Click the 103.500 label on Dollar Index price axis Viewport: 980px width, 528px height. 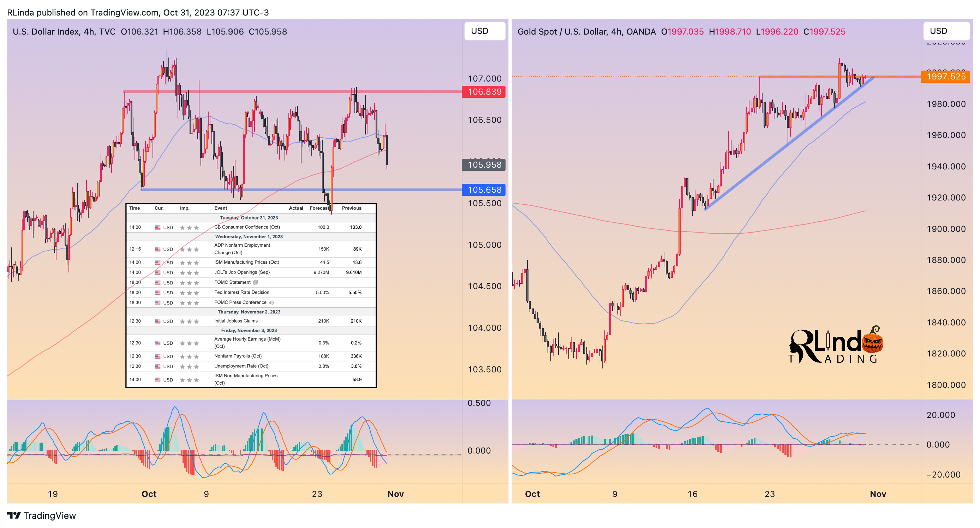pos(485,370)
